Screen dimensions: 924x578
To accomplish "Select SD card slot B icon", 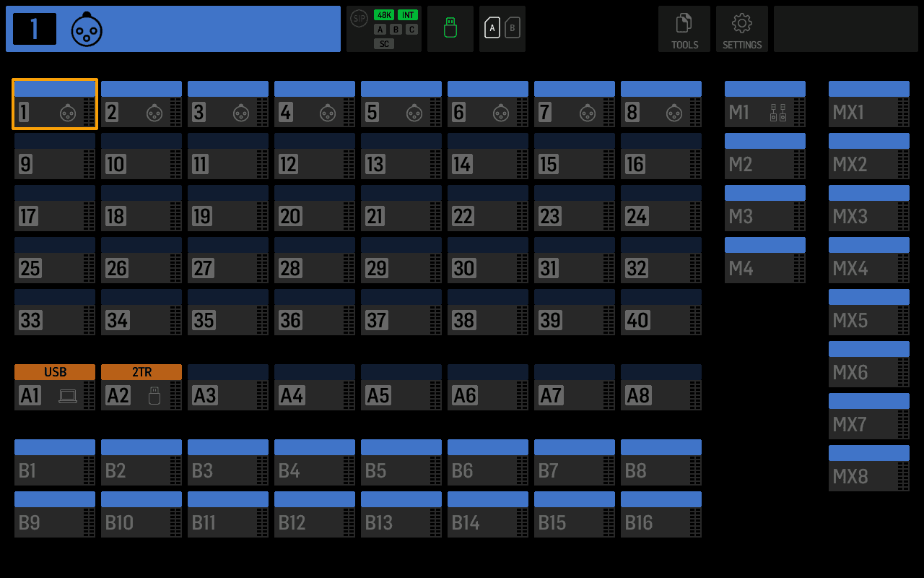I will click(x=513, y=27).
